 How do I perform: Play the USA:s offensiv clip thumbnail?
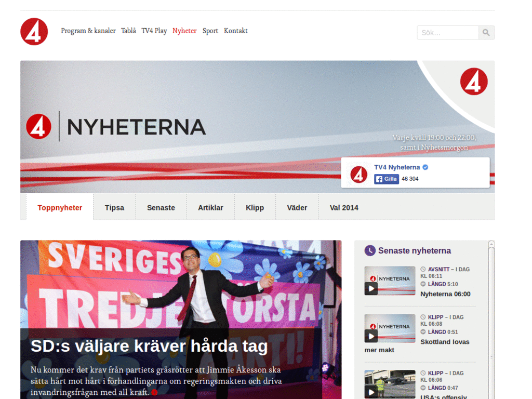[x=390, y=384]
